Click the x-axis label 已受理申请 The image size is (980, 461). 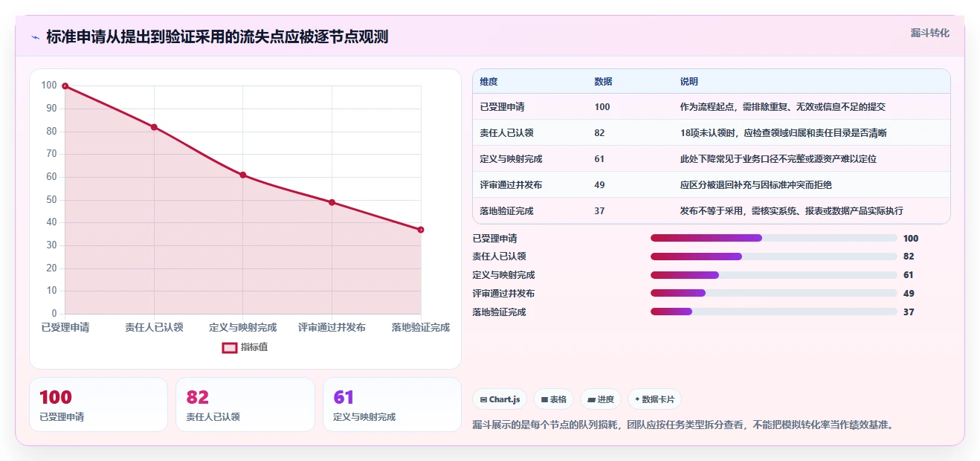point(65,327)
